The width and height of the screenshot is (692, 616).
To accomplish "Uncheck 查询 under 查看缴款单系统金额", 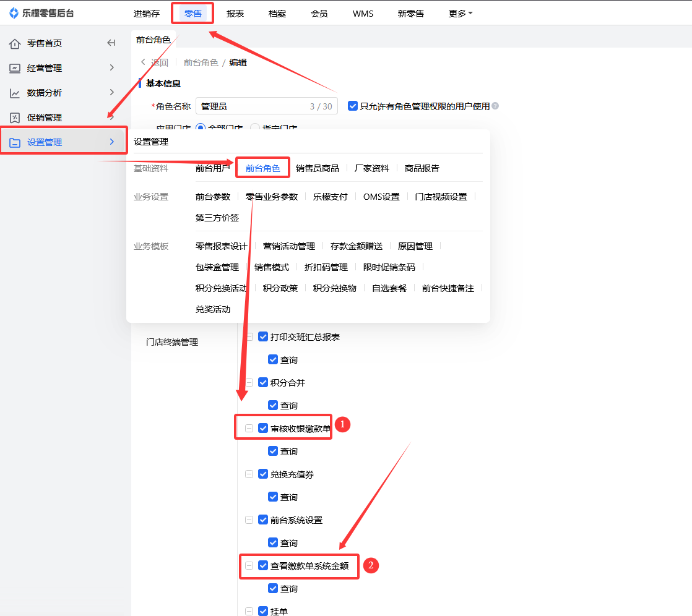I will pos(273,588).
